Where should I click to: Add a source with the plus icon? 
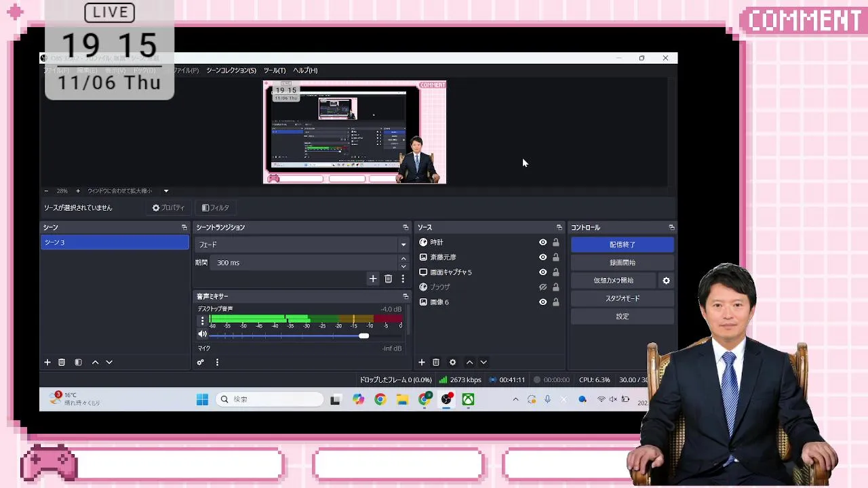click(x=422, y=363)
